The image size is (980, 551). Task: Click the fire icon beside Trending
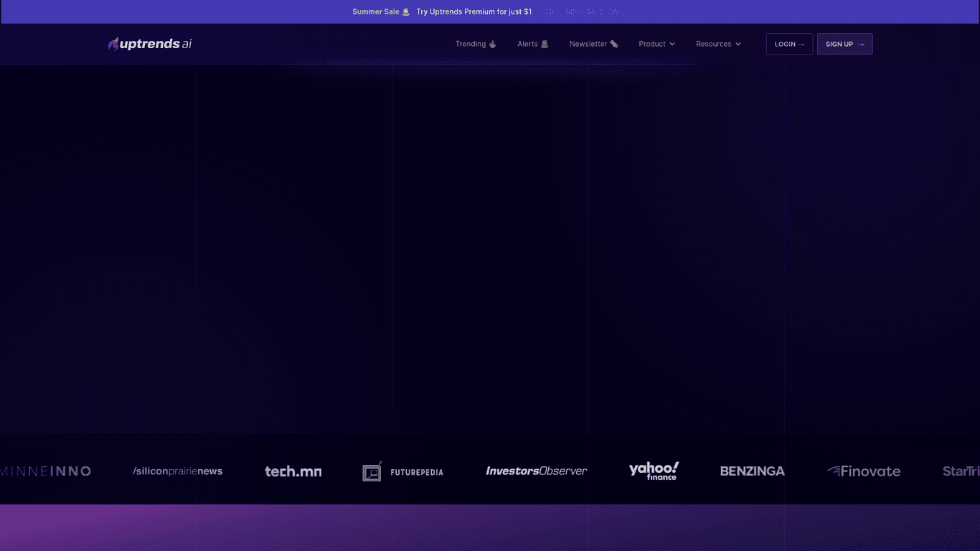493,44
